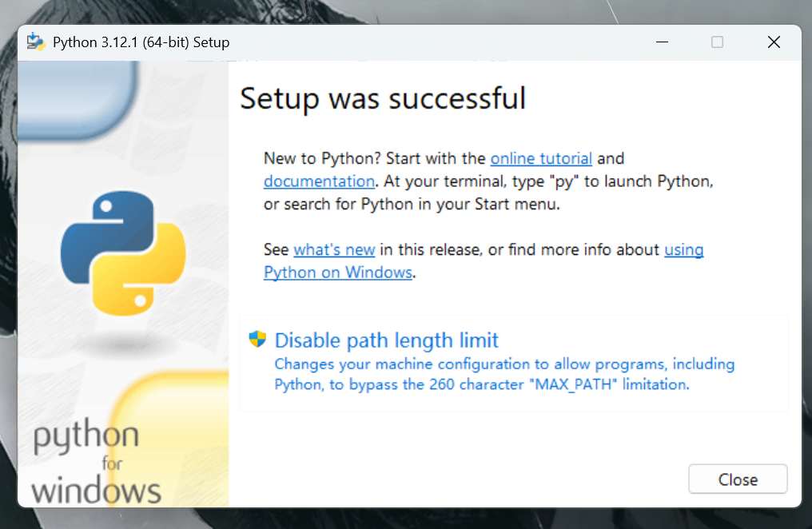
Task: Click the Setup was successful heading
Action: (x=383, y=98)
